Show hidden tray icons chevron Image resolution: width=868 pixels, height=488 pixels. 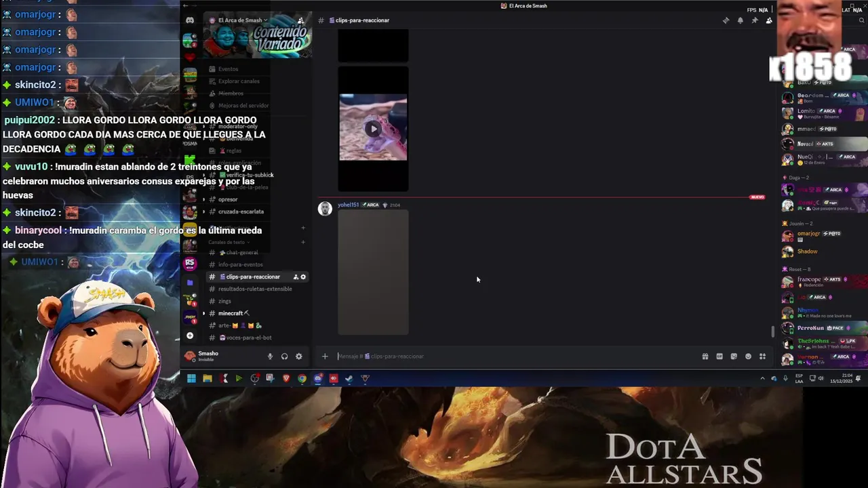[x=762, y=379]
